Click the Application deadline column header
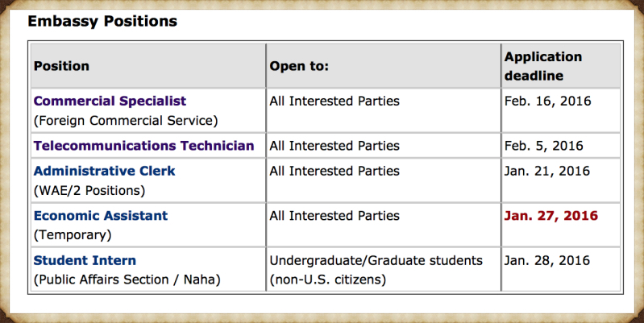Viewport: 644px width, 323px height. pyautogui.click(x=543, y=66)
